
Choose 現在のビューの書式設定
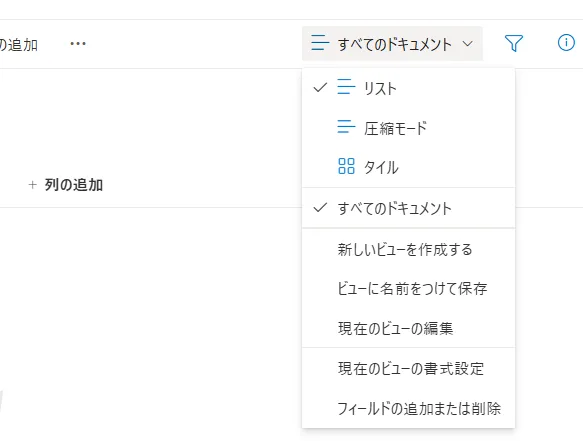[408, 368]
